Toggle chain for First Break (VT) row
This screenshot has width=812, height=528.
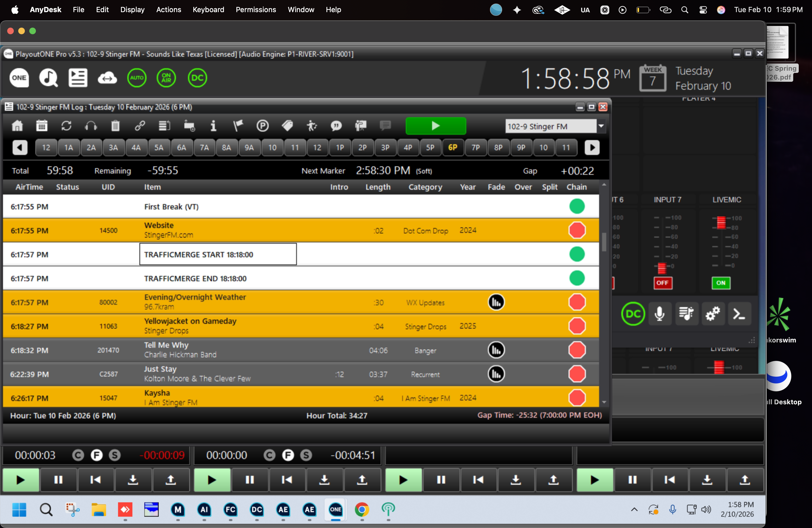[577, 206]
